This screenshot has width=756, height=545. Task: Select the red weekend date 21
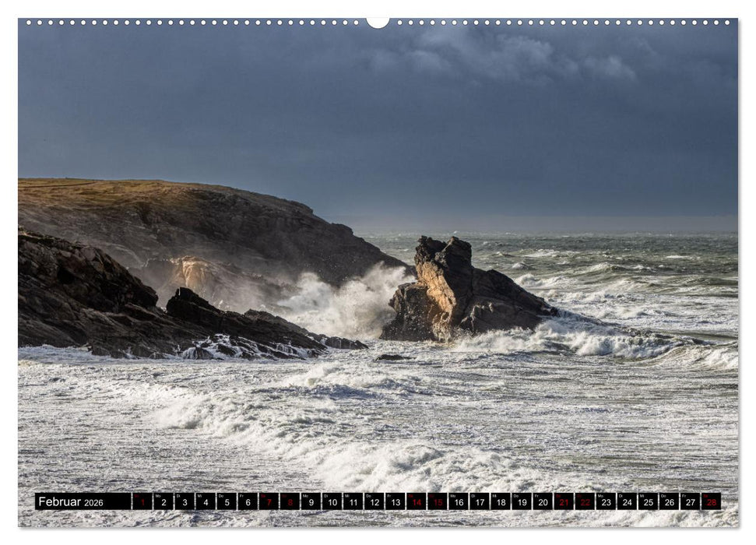click(x=563, y=502)
